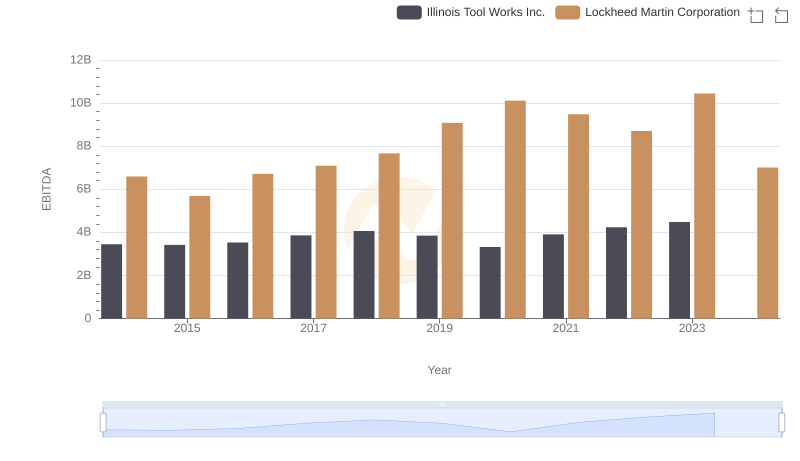This screenshot has height=461, width=800.
Task: Toggle Lockheed Martin Corporation legend series
Action: pyautogui.click(x=647, y=12)
